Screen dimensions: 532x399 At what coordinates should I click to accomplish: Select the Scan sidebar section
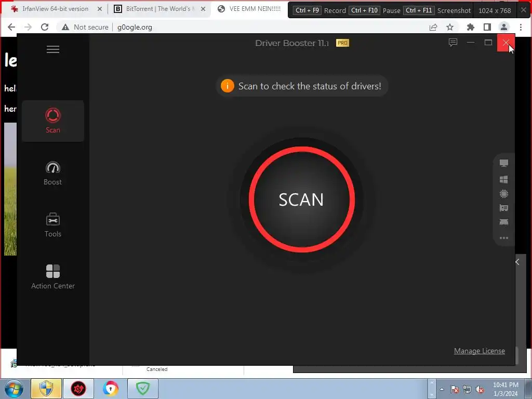pos(53,121)
